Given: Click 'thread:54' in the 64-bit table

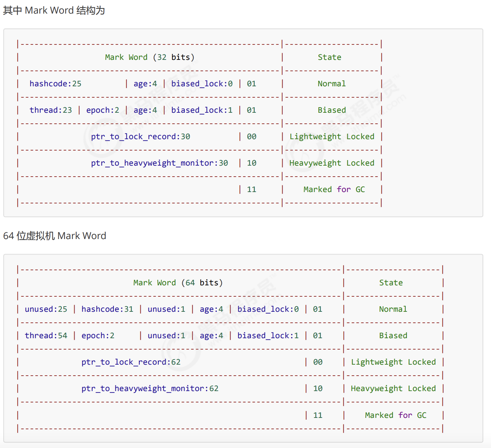Looking at the screenshot, I should (46, 336).
